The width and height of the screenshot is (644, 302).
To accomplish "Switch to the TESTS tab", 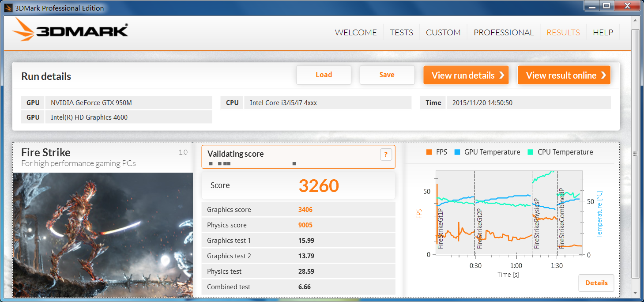I will tap(401, 32).
